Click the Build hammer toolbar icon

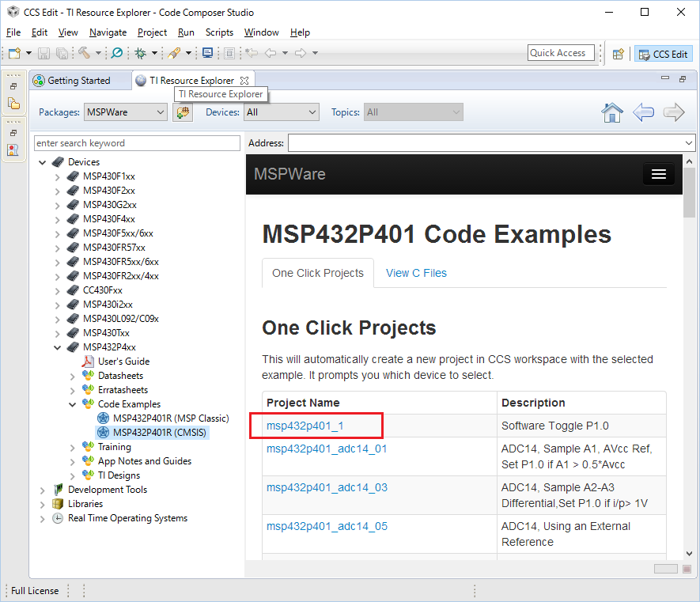click(84, 53)
